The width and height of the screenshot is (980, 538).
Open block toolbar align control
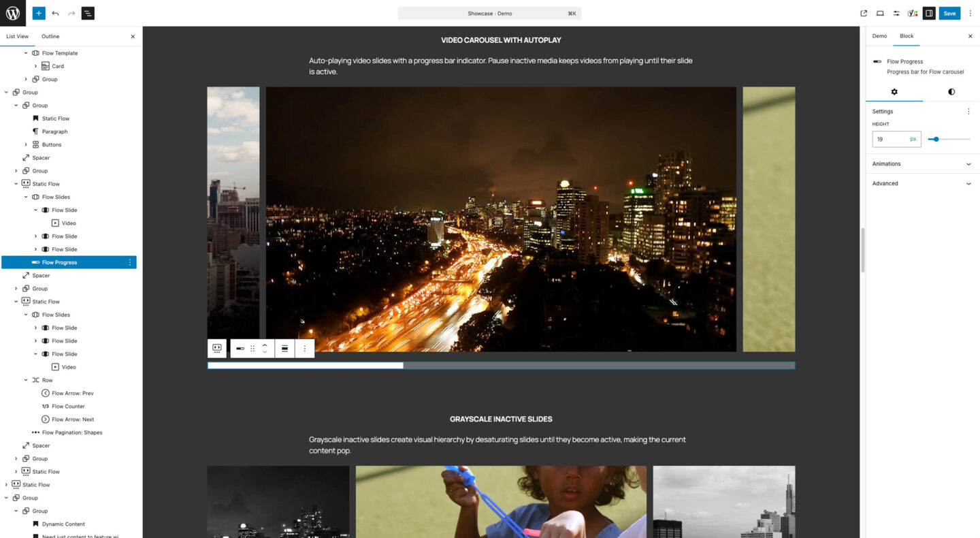coord(284,348)
